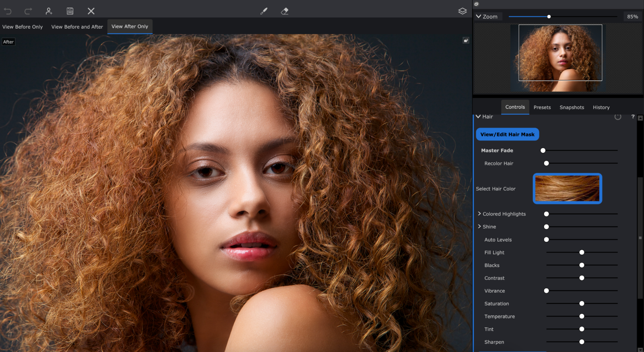Select the brush tool icon
This screenshot has width=644, height=352.
coord(264,11)
